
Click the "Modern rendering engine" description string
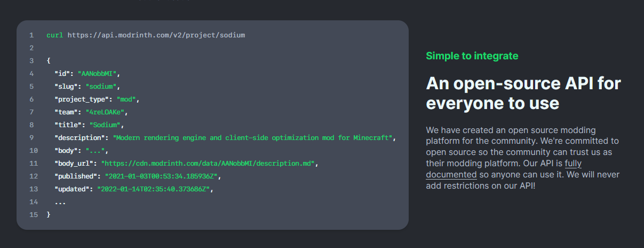[253, 138]
